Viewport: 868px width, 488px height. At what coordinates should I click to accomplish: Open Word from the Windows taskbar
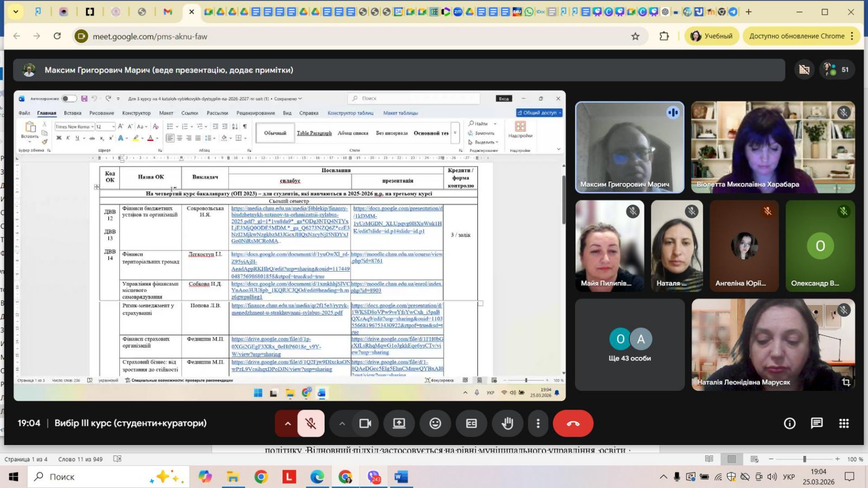401,477
